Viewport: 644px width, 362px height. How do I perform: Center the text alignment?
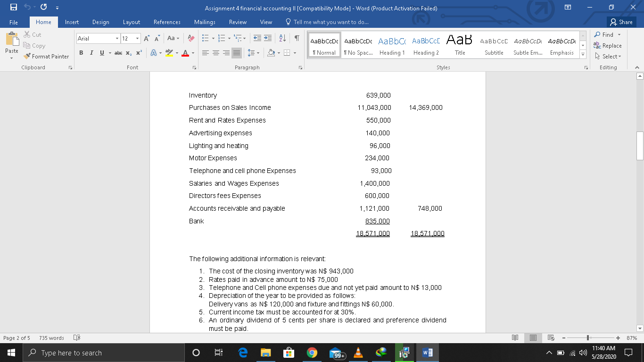pyautogui.click(x=216, y=53)
